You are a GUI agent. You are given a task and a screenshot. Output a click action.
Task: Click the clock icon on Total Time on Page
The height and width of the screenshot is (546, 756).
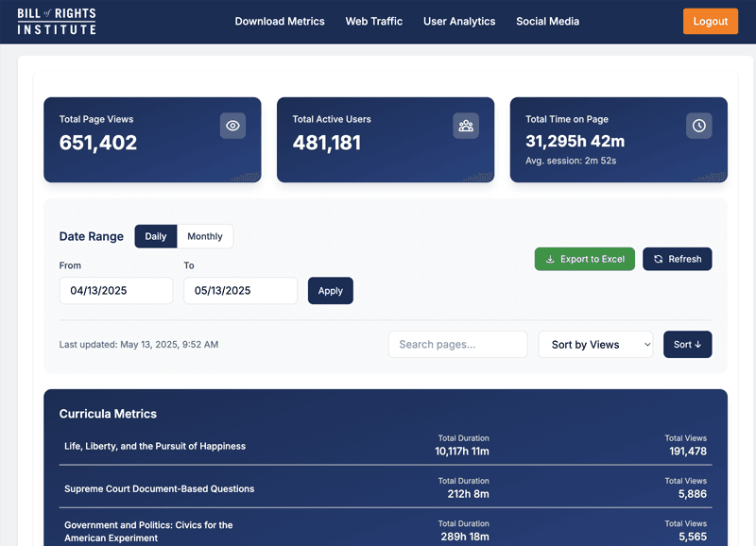click(699, 126)
